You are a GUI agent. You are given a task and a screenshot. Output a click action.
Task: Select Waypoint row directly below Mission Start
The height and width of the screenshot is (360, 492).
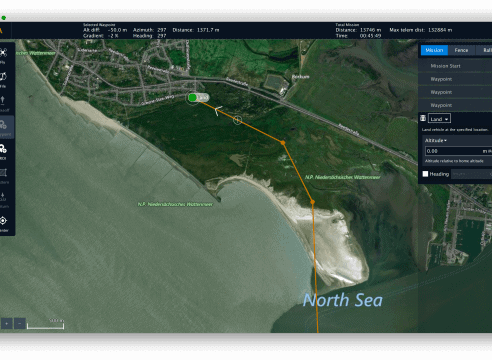click(455, 79)
